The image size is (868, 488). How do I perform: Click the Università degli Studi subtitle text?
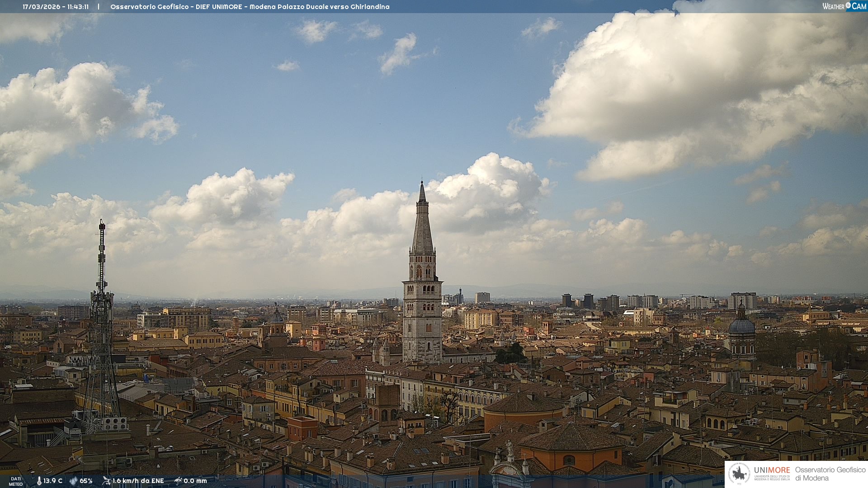772,478
